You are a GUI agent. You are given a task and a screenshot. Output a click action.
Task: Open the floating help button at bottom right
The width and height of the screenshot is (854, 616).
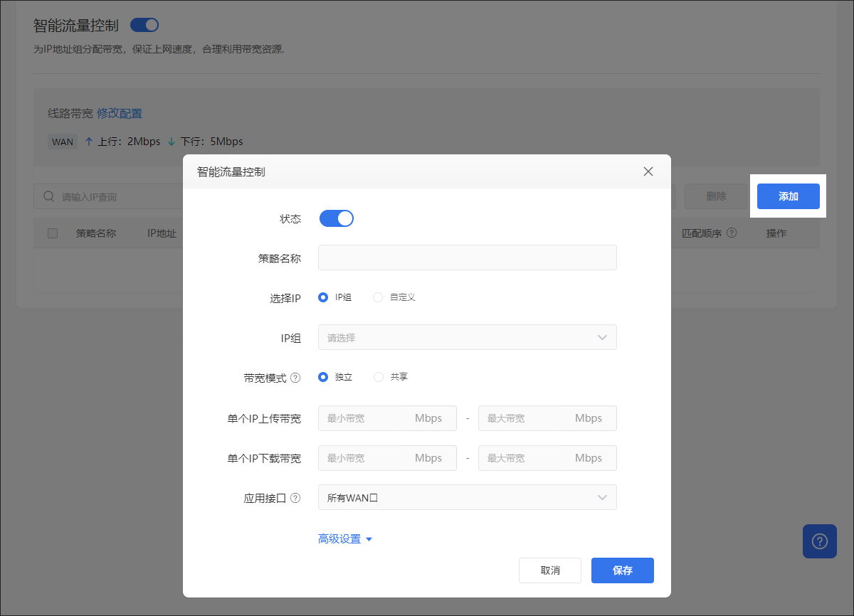[820, 541]
